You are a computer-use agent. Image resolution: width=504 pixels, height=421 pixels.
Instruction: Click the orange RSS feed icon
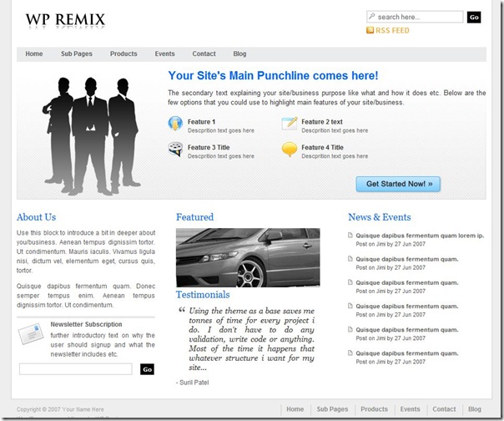coord(370,30)
